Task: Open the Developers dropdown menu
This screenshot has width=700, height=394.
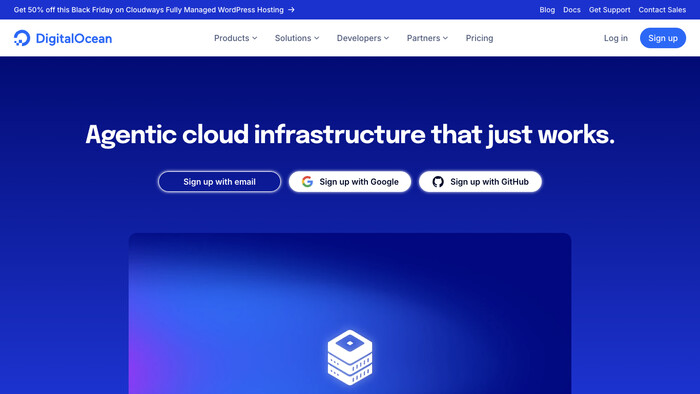Action: pyautogui.click(x=363, y=38)
